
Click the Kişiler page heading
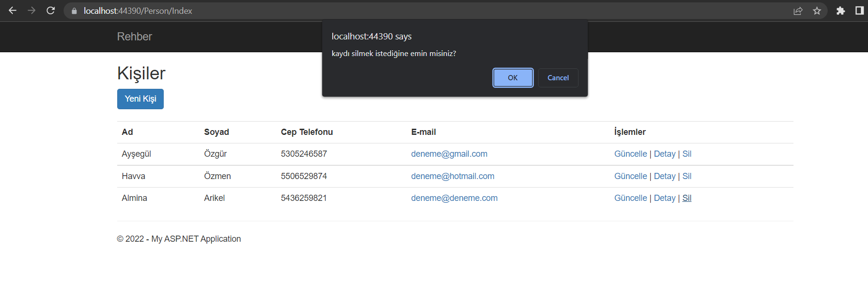[x=141, y=74]
